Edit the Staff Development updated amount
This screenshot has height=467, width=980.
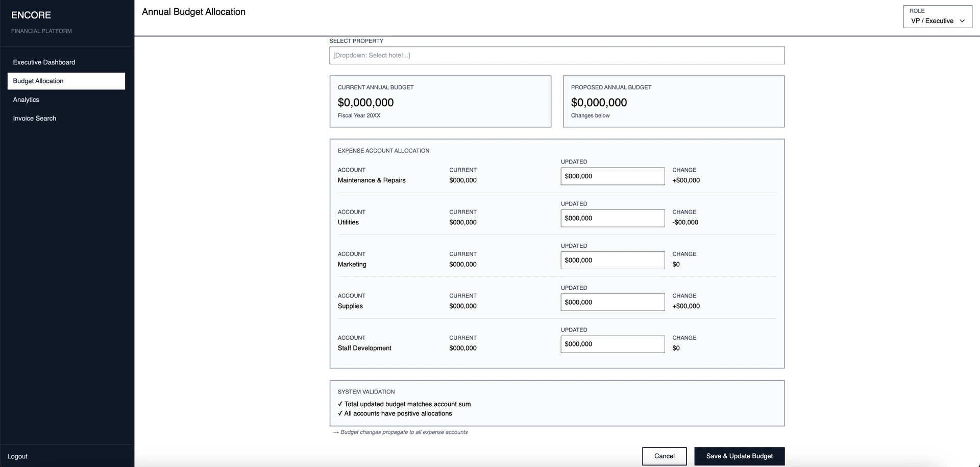click(x=612, y=344)
